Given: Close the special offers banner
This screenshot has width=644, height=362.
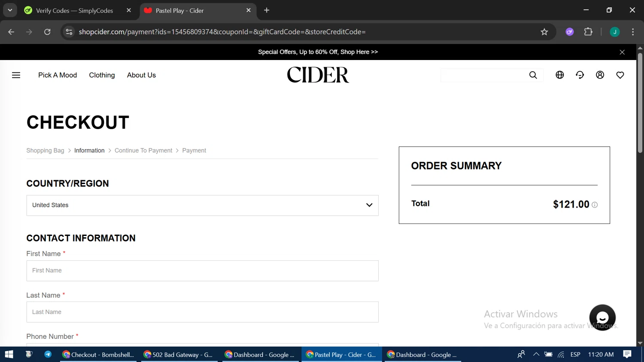Looking at the screenshot, I should click(x=622, y=52).
